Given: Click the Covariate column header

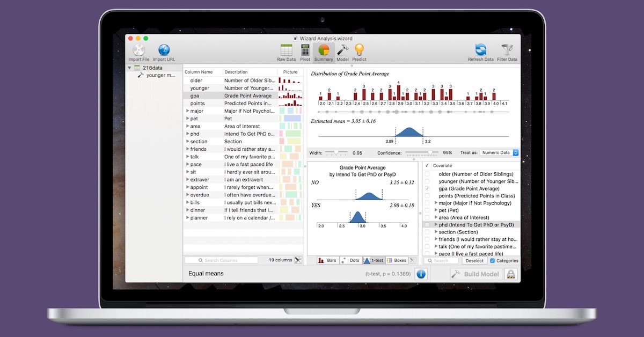Looking at the screenshot, I should [x=476, y=166].
